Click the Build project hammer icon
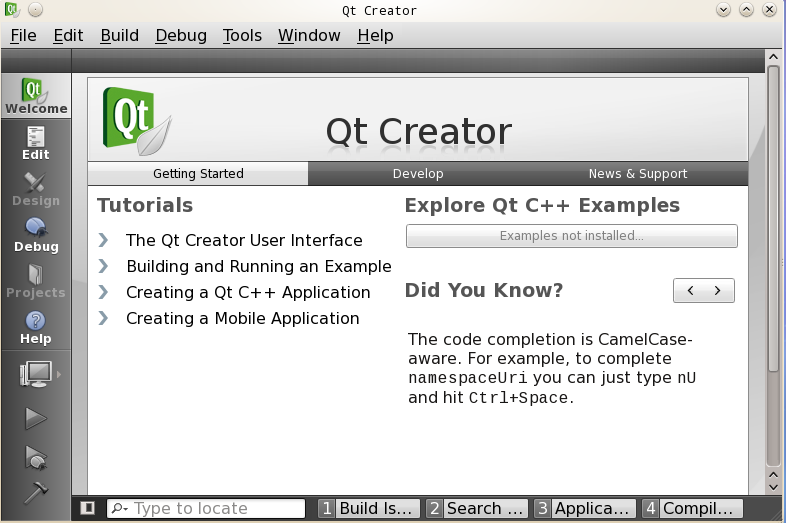Screen dimensions: 786x523 point(36,493)
